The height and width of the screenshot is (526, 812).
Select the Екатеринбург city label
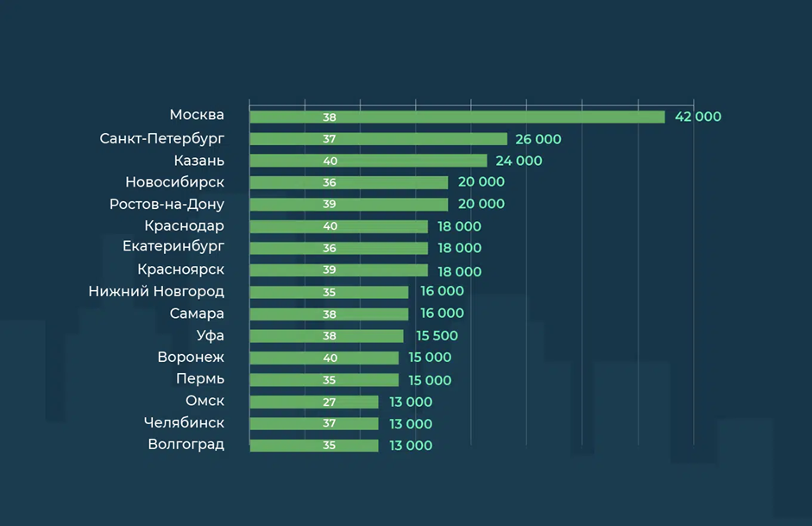(x=173, y=246)
